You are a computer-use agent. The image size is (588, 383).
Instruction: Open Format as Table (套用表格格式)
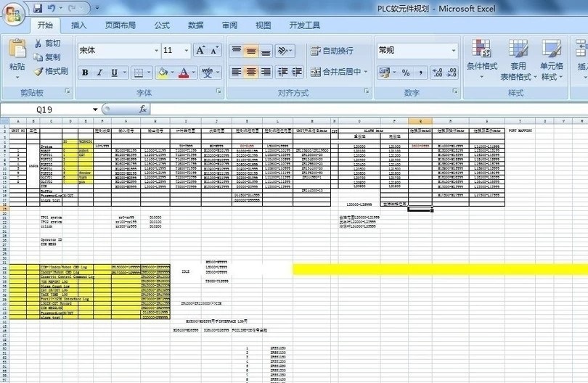coord(518,59)
